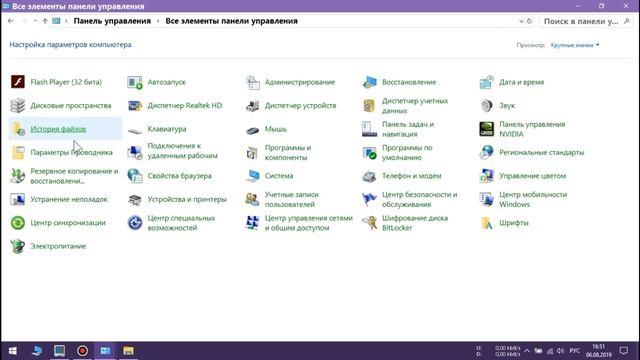Open the Flash Player (32 бита) icon
The width and height of the screenshot is (640, 360).
pos(18,82)
